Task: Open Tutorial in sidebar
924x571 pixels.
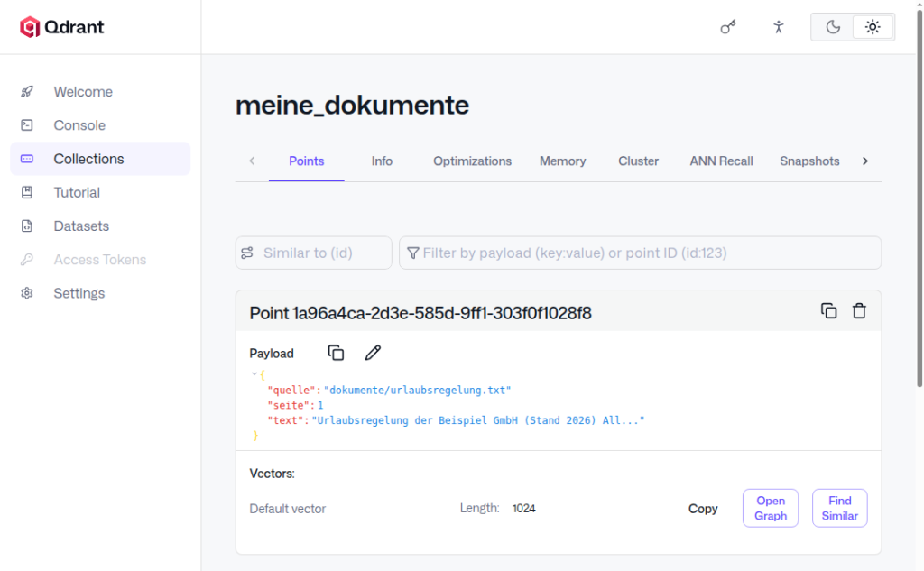Action: [x=100, y=193]
